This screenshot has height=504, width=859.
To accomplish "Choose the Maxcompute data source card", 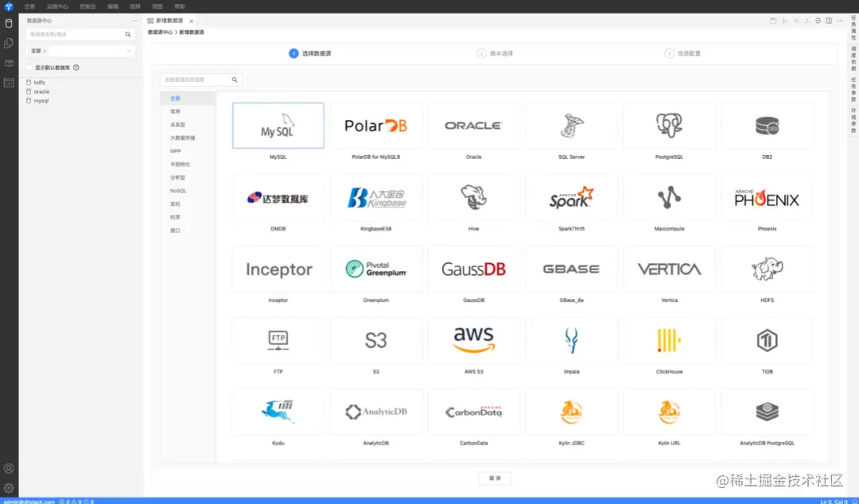I will pyautogui.click(x=670, y=197).
